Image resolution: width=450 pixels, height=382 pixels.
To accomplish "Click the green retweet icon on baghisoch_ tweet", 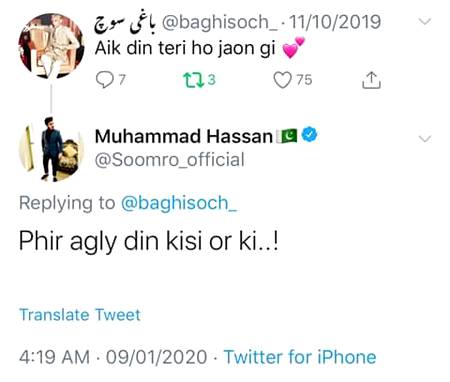I will coord(194,80).
